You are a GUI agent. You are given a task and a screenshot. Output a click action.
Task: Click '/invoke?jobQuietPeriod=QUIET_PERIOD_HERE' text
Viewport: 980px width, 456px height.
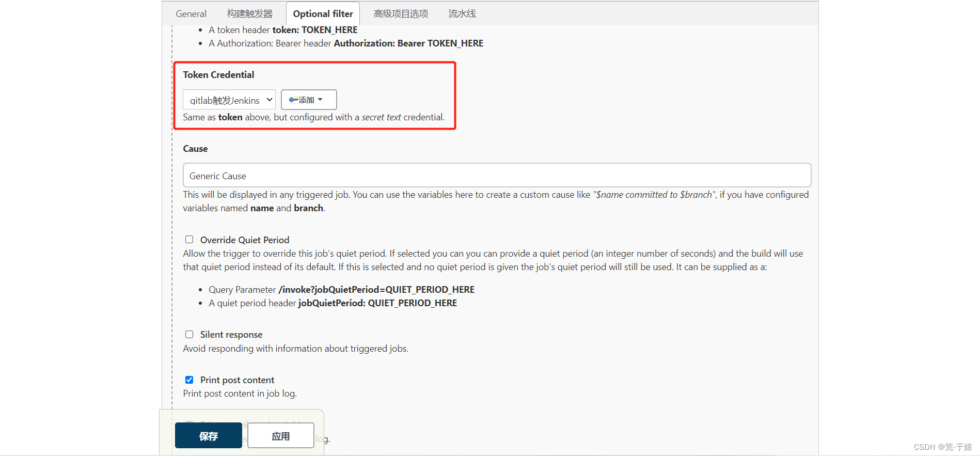tap(376, 290)
